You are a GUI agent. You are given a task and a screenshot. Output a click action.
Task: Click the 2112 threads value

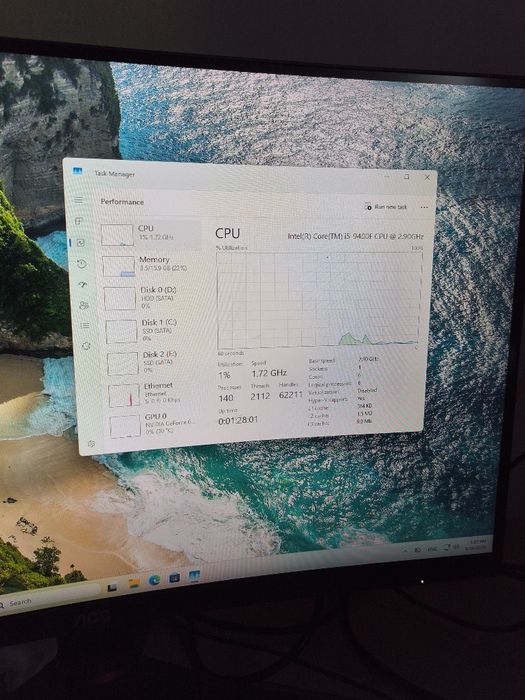pyautogui.click(x=260, y=396)
